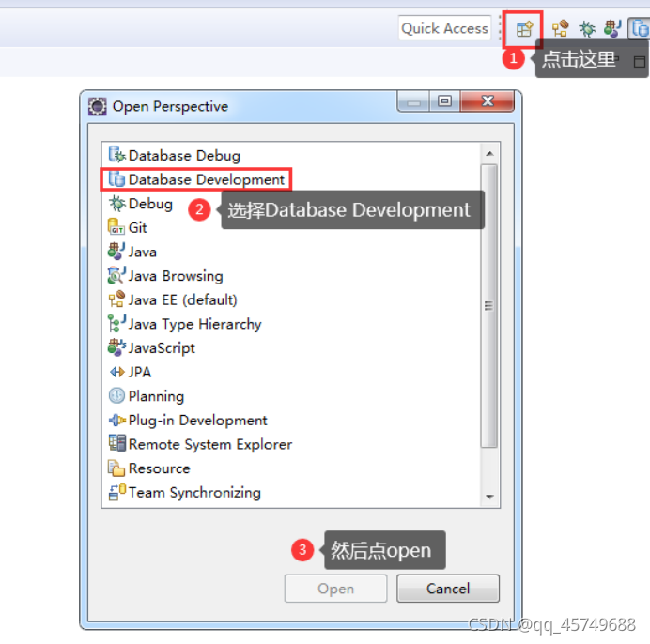This screenshot has height=644, width=650.
Task: Minimize the Open Perspective dialog
Action: click(413, 100)
